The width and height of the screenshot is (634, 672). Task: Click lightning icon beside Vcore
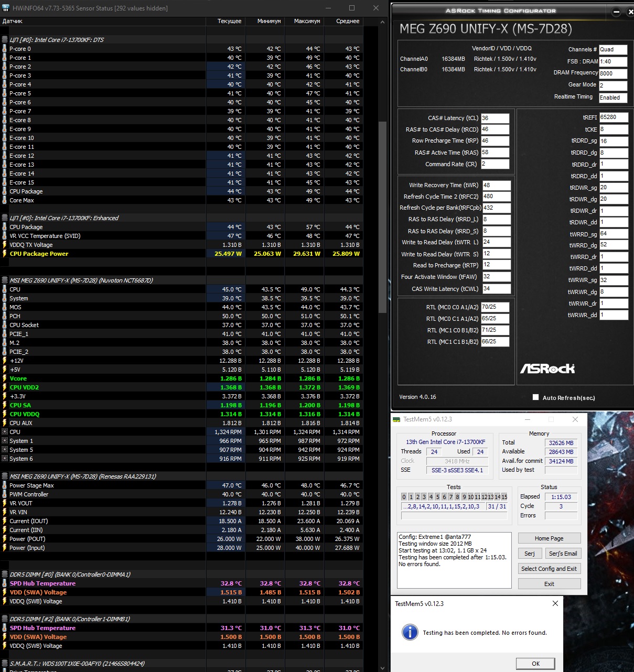click(x=5, y=378)
